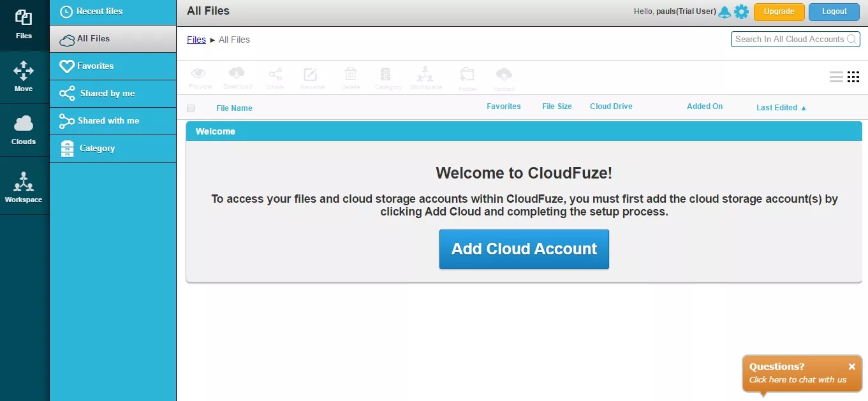The height and width of the screenshot is (401, 868).
Task: Sort by Added On column
Action: point(705,106)
